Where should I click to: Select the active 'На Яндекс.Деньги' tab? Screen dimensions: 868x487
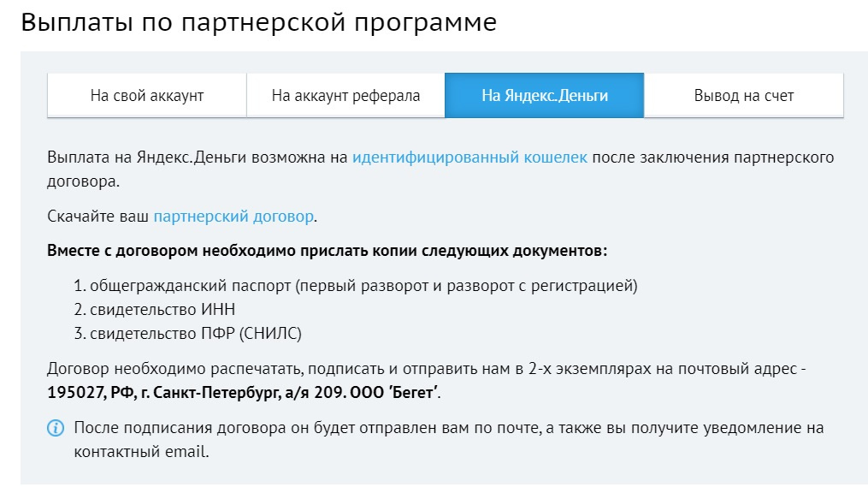coord(544,96)
